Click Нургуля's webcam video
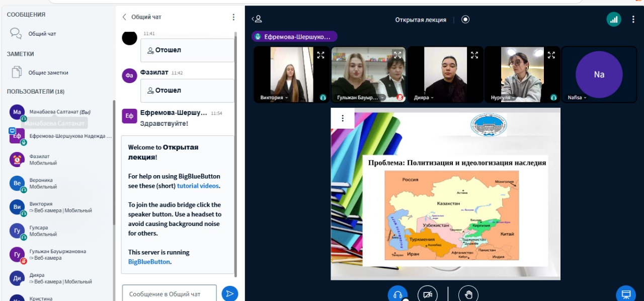The image size is (644, 301). [x=522, y=74]
